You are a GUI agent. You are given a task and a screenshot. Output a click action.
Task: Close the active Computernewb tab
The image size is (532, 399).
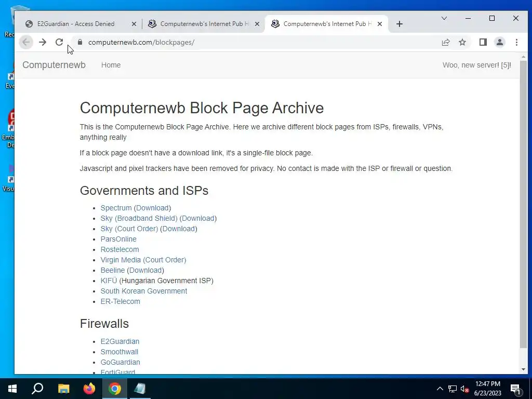coord(380,24)
